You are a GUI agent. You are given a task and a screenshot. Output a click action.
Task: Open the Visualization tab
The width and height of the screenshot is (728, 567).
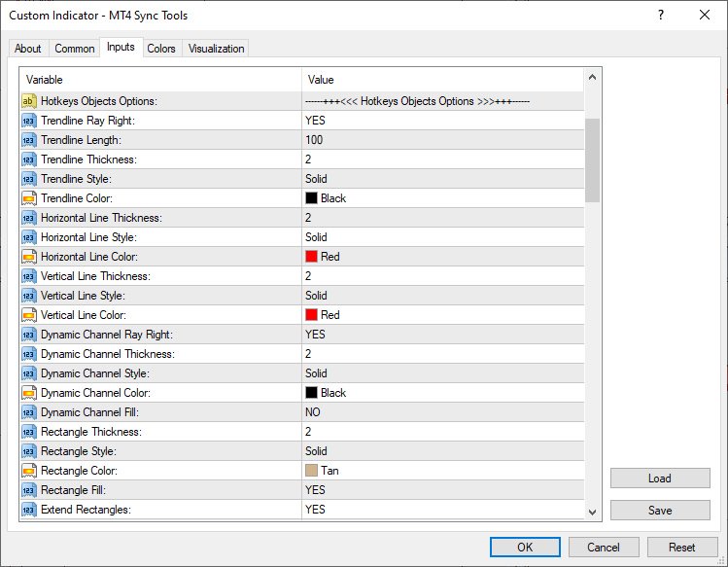(217, 49)
